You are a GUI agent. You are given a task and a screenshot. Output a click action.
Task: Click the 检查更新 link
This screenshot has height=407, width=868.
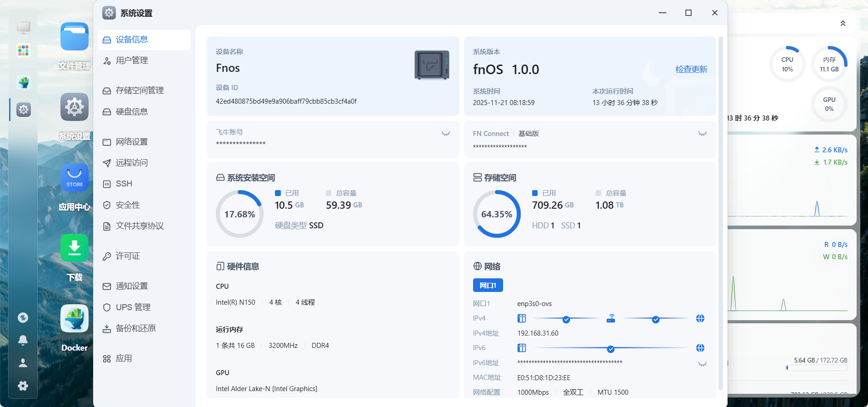point(691,69)
